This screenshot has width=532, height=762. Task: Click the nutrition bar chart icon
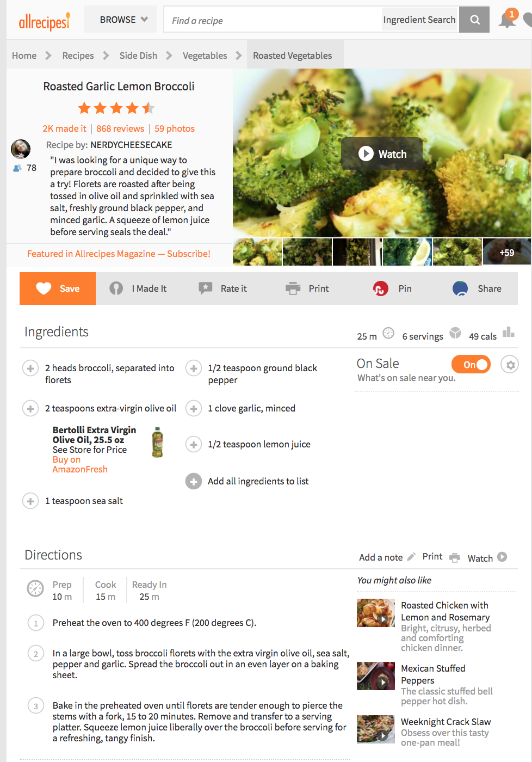pyautogui.click(x=509, y=332)
